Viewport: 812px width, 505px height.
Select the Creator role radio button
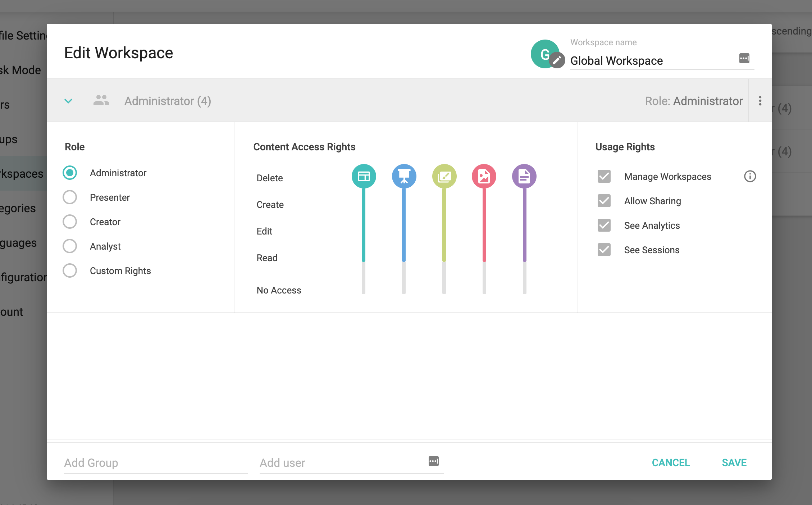70,222
